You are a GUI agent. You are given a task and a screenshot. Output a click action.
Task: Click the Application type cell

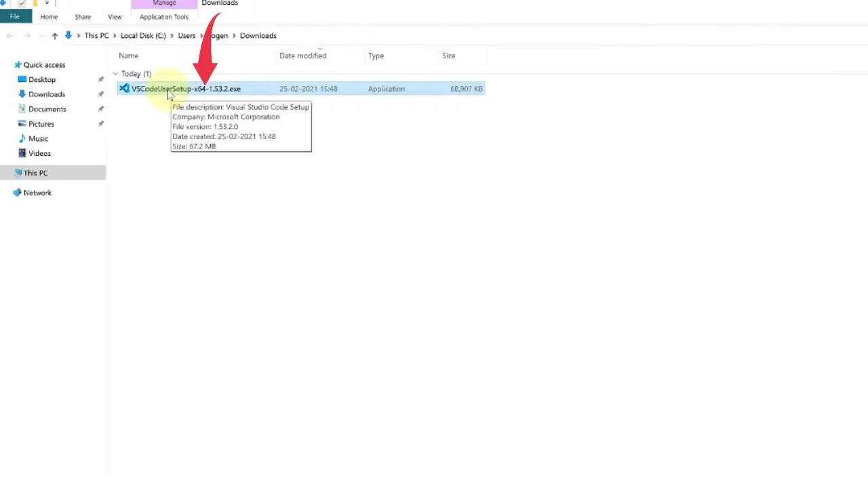387,89
